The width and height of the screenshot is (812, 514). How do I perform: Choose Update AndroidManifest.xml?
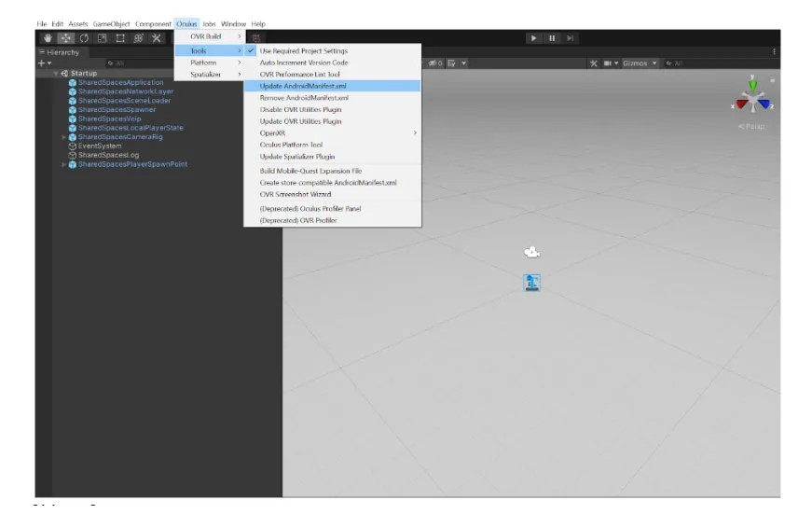332,86
